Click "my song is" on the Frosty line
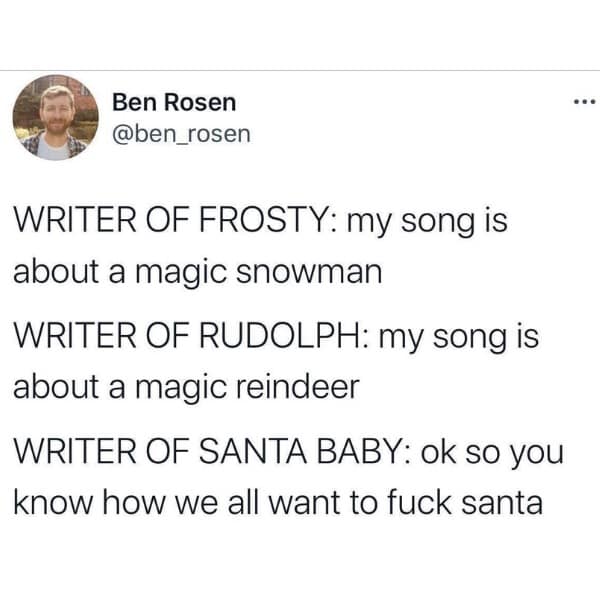Image resolution: width=600 pixels, height=600 pixels. tap(426, 222)
